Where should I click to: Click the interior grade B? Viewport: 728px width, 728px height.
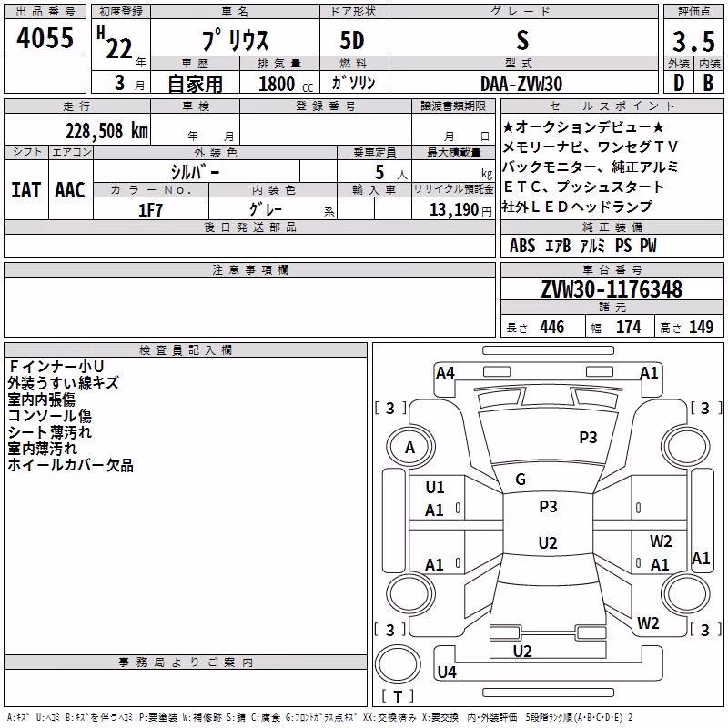click(x=708, y=83)
